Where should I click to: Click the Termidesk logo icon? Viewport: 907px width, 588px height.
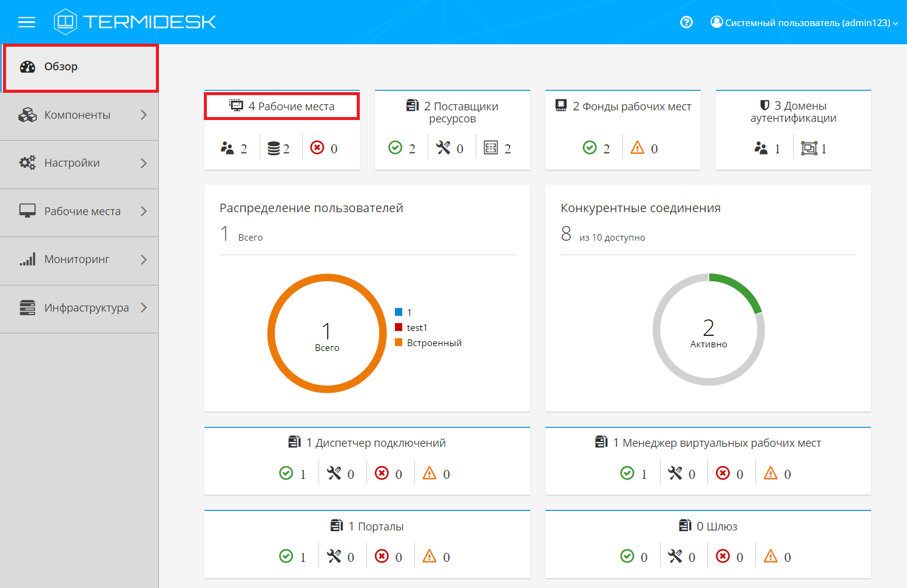65,22
